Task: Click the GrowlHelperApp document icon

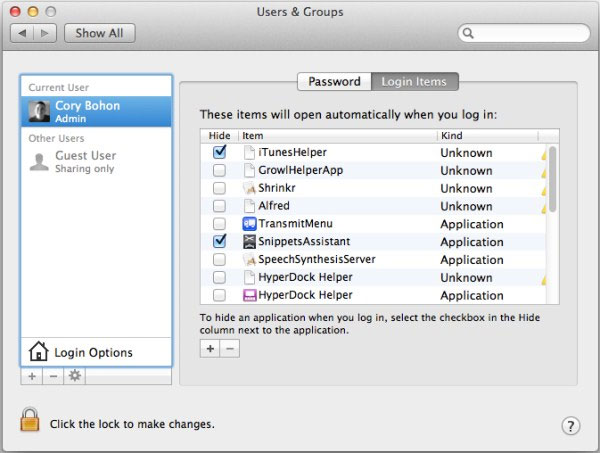Action: tap(249, 170)
